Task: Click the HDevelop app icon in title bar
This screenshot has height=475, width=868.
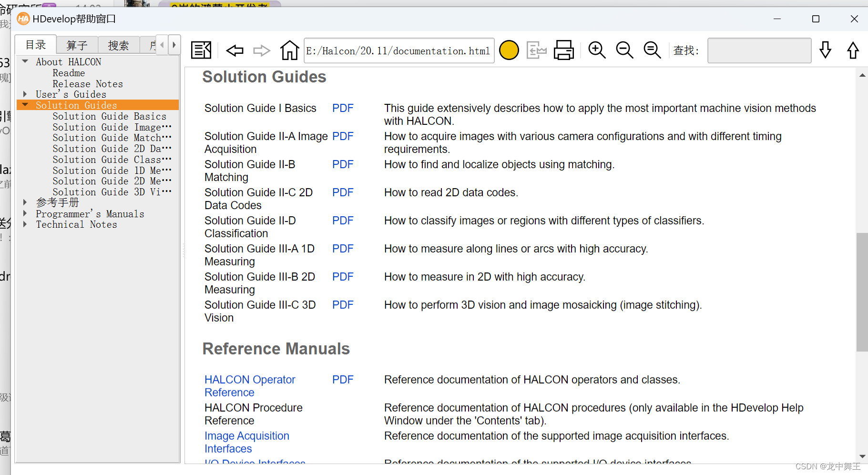Action: tap(23, 19)
